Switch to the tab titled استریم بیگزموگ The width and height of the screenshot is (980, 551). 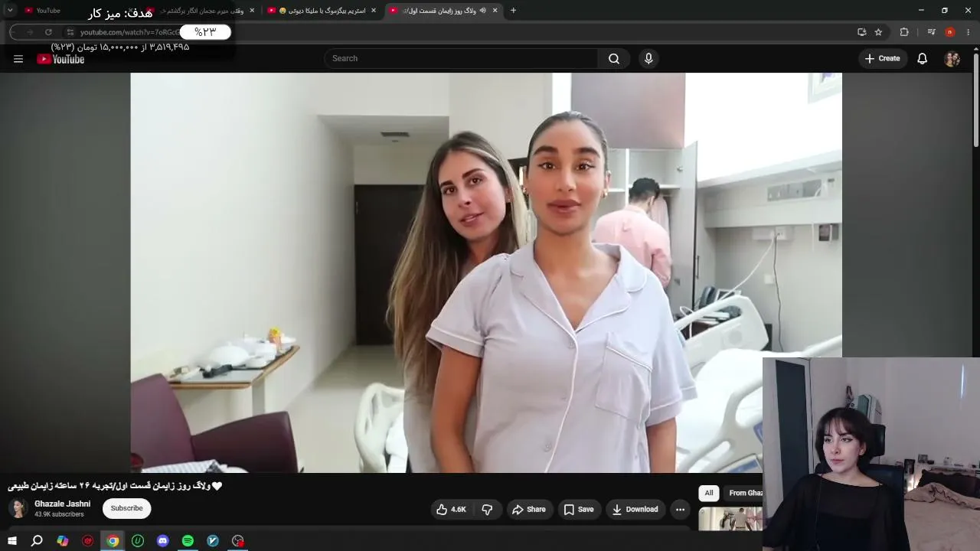pyautogui.click(x=322, y=11)
